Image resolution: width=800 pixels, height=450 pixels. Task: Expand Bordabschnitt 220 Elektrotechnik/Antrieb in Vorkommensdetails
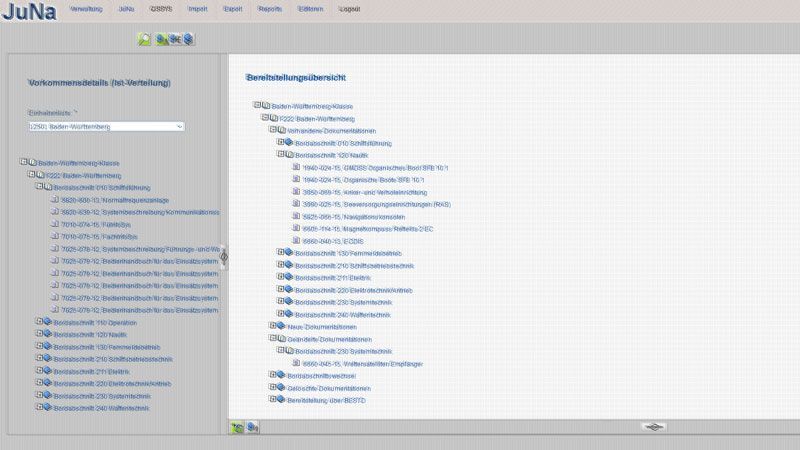pyautogui.click(x=39, y=383)
